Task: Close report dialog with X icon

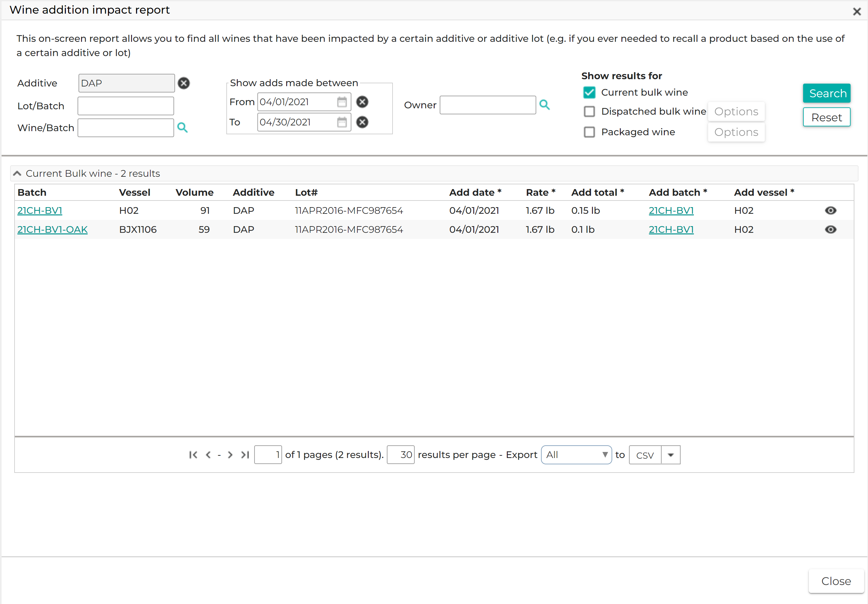Action: (857, 11)
